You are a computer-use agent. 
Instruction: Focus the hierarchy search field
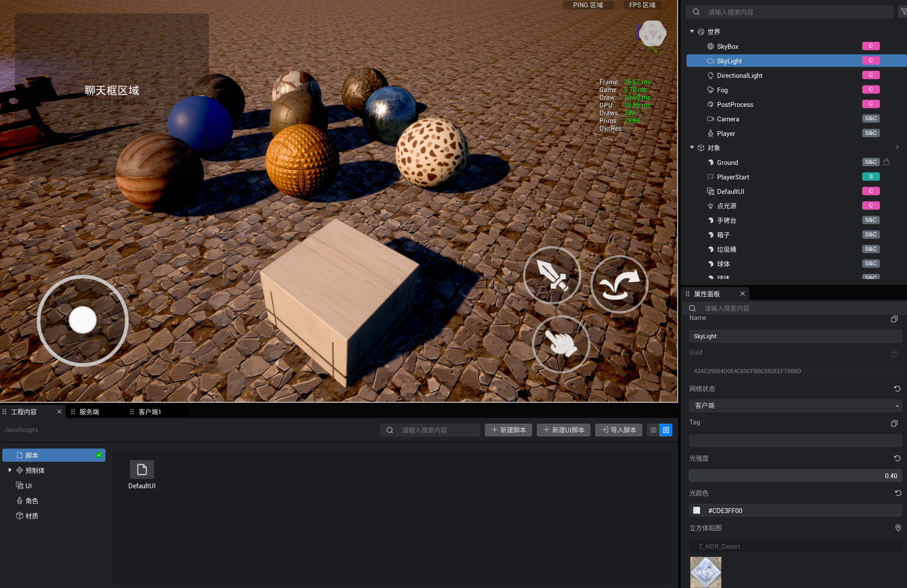point(790,12)
